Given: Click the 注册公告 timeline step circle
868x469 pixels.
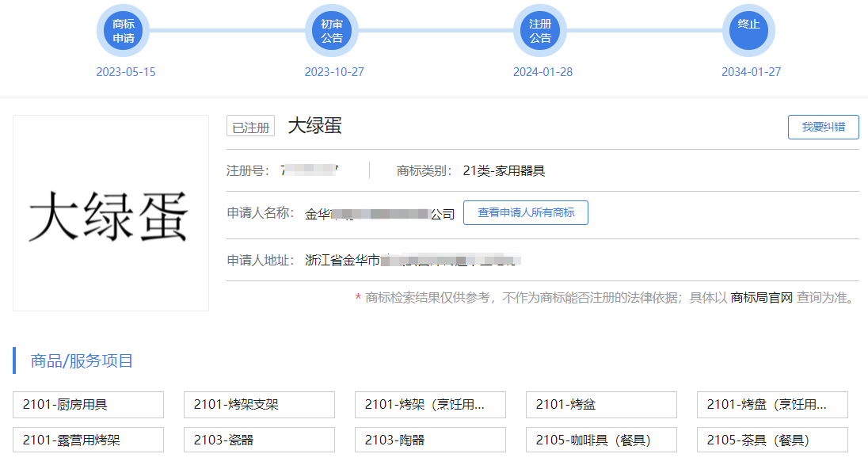Looking at the screenshot, I should click(540, 31).
